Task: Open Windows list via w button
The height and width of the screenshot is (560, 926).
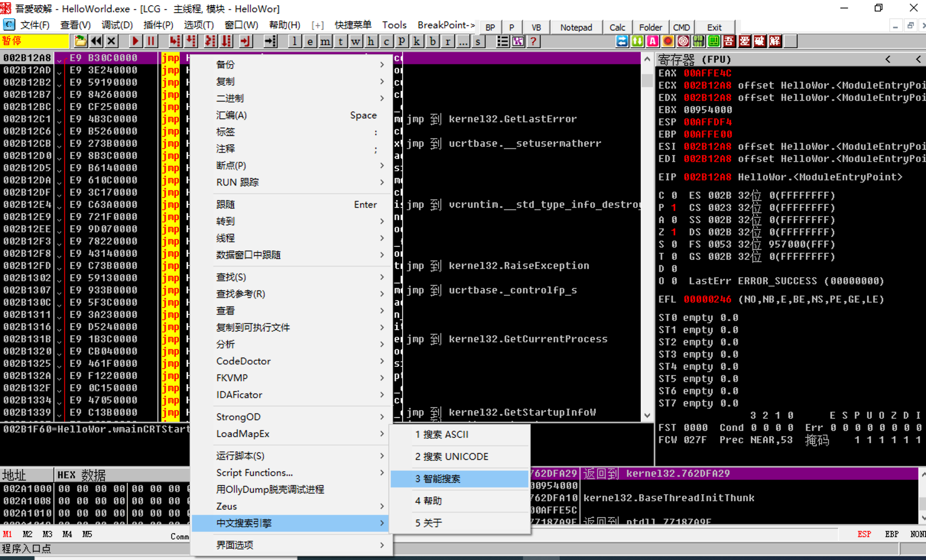Action: [356, 41]
